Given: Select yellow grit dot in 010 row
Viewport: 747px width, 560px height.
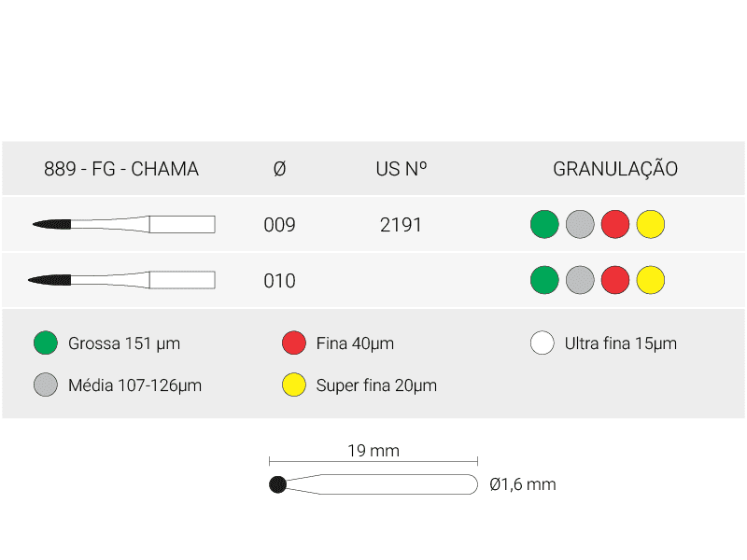Looking at the screenshot, I should (x=650, y=280).
